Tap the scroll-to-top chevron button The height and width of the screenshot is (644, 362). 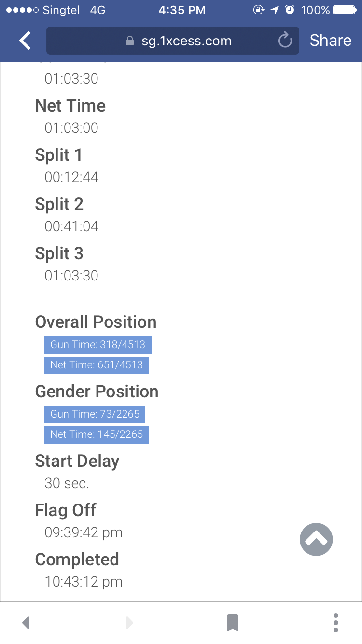coord(316,539)
